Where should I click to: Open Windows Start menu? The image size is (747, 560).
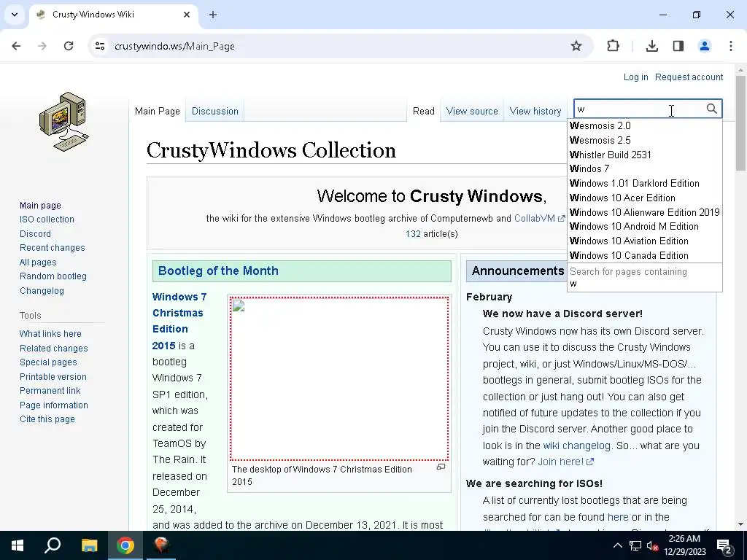click(x=18, y=545)
